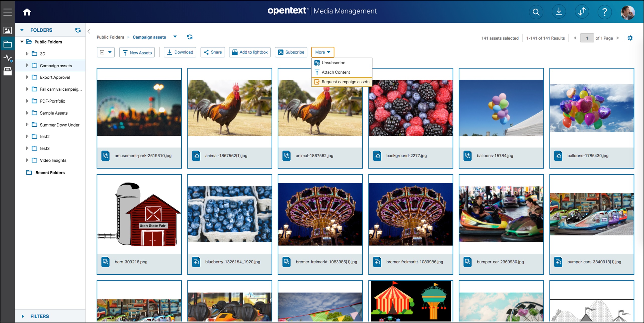Collapse the Public Folders tree node
Screen dimensions: 644x323
pyautogui.click(x=22, y=42)
